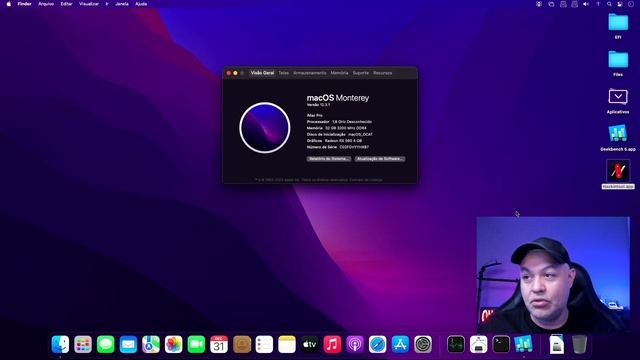Open Contacts from the Dock
The width and height of the screenshot is (640, 360).
tap(242, 344)
